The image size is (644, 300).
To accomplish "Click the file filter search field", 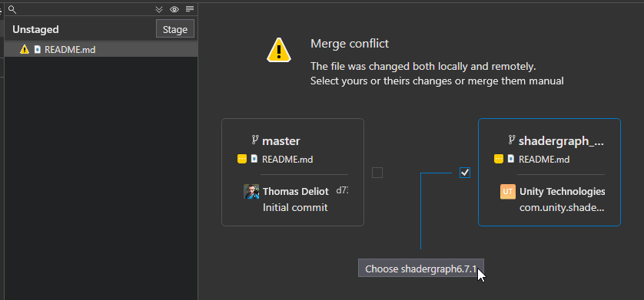I will click(x=85, y=9).
